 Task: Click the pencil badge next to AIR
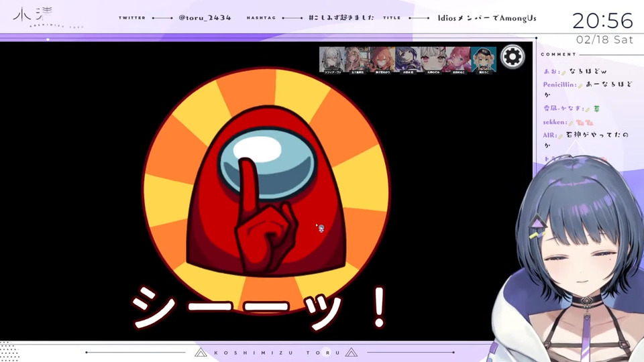[x=561, y=136]
